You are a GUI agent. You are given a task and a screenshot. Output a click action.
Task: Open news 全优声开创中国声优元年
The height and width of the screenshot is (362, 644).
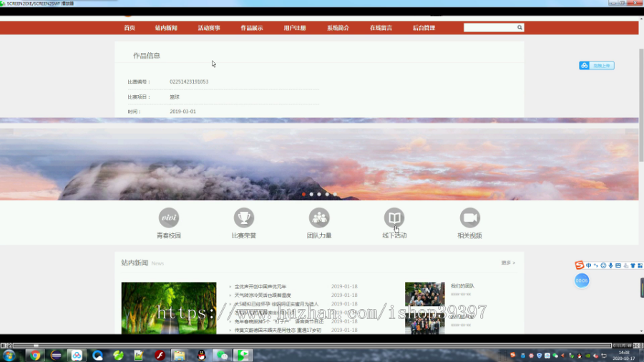point(260,286)
